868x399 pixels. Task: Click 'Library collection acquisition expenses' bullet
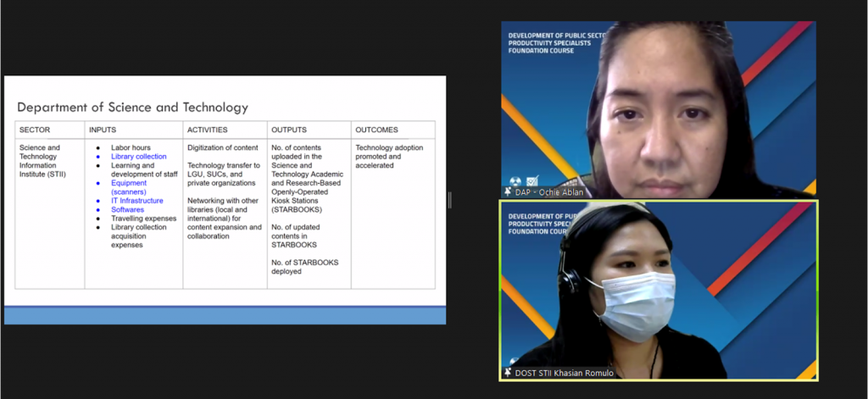138,236
